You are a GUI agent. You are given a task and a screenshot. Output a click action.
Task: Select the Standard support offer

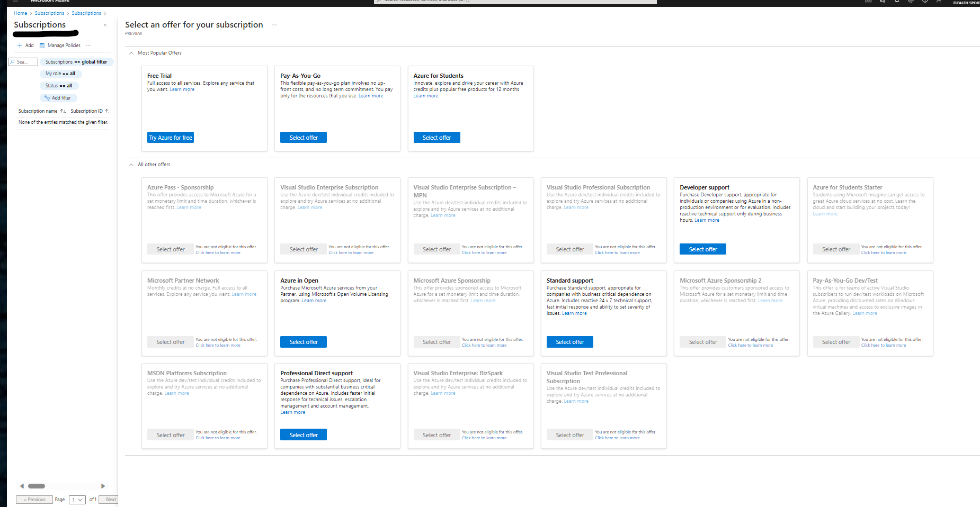(570, 342)
